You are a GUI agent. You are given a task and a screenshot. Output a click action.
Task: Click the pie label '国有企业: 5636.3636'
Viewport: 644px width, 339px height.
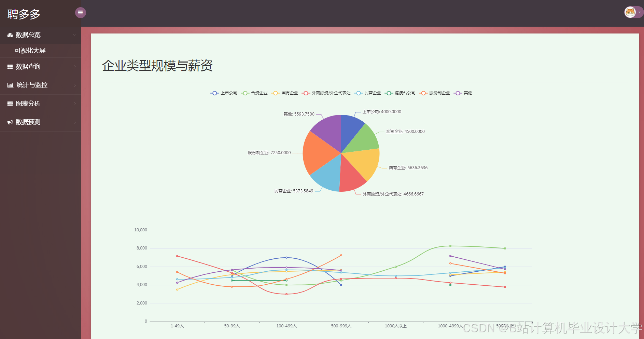point(408,168)
